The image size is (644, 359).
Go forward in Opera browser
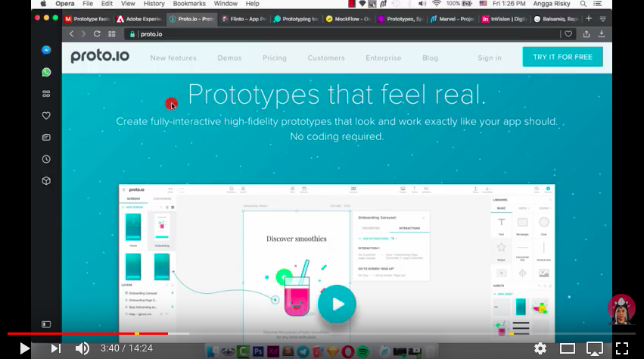coord(83,34)
